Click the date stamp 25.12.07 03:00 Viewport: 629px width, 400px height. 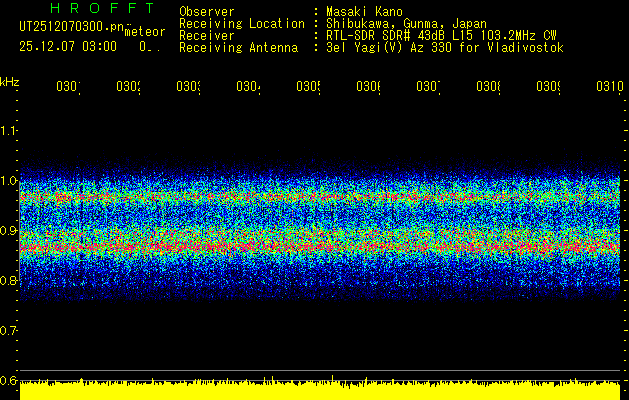click(68, 47)
